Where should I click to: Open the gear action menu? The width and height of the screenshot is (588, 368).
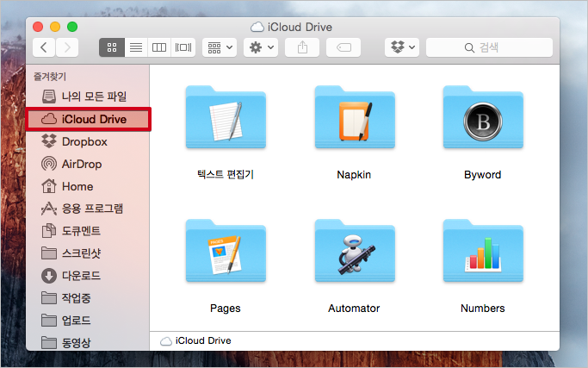click(x=261, y=47)
